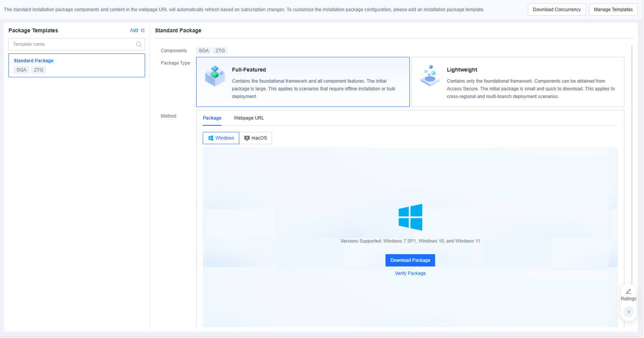Click the large Windows logo
This screenshot has width=644, height=338.
point(410,217)
